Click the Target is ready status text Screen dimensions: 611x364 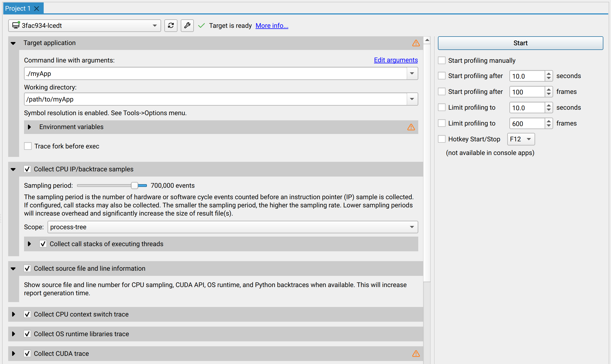point(230,26)
